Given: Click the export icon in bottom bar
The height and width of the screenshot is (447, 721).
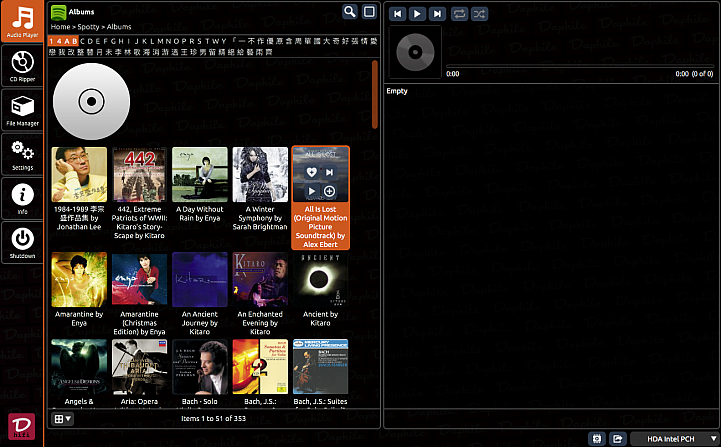Looking at the screenshot, I should point(618,439).
